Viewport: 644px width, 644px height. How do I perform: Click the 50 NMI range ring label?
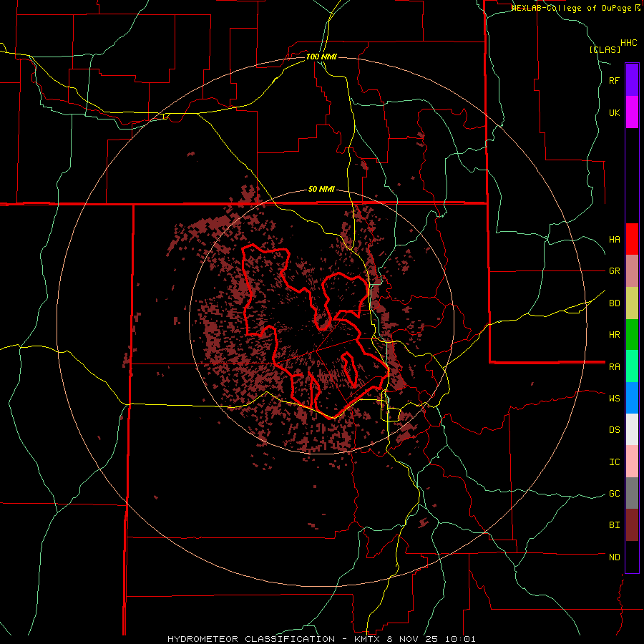tap(321, 190)
